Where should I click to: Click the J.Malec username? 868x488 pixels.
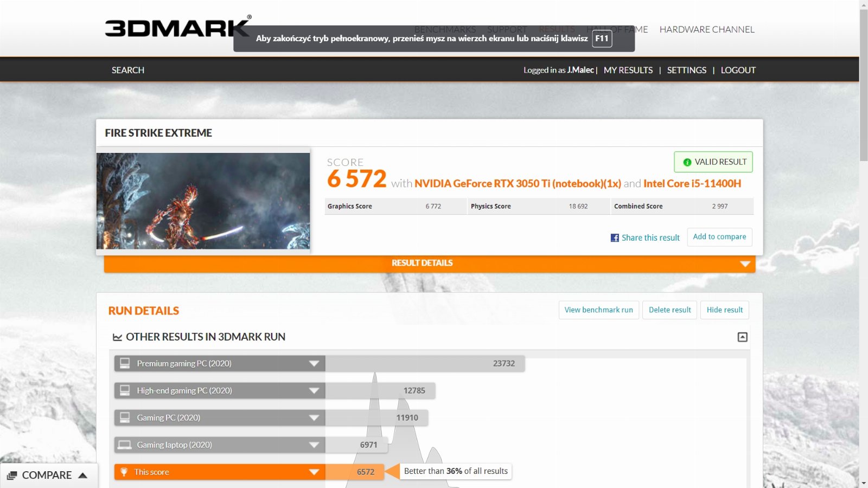click(580, 70)
